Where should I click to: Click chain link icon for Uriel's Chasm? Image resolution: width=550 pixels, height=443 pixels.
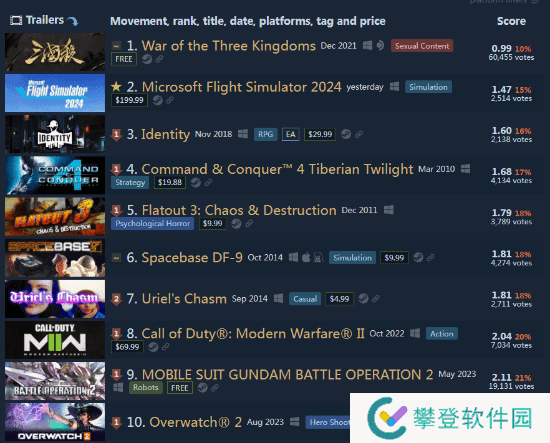(x=376, y=299)
